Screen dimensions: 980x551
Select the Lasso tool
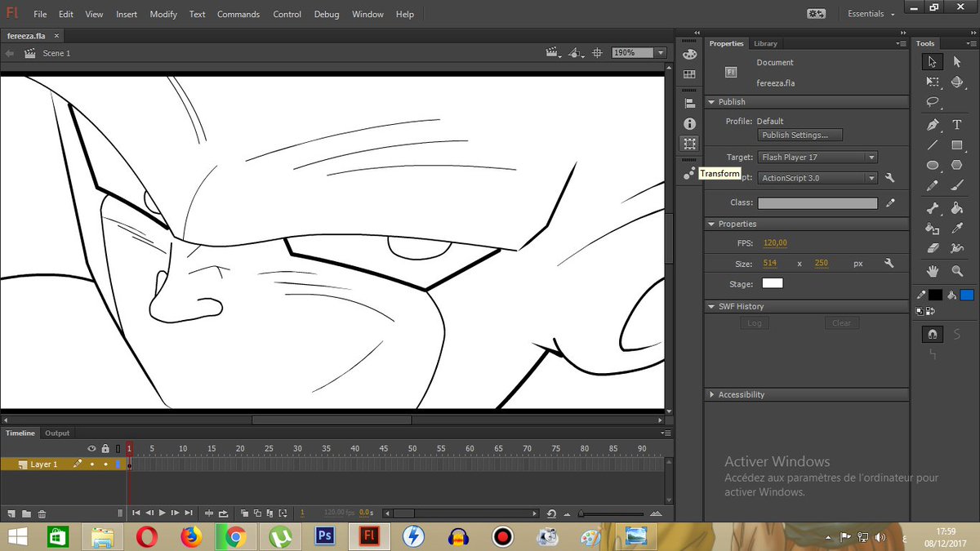pyautogui.click(x=932, y=103)
